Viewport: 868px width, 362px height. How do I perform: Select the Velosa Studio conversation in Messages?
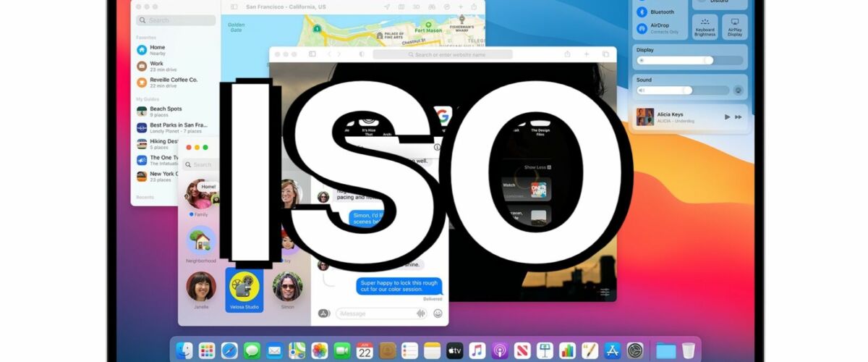point(244,290)
